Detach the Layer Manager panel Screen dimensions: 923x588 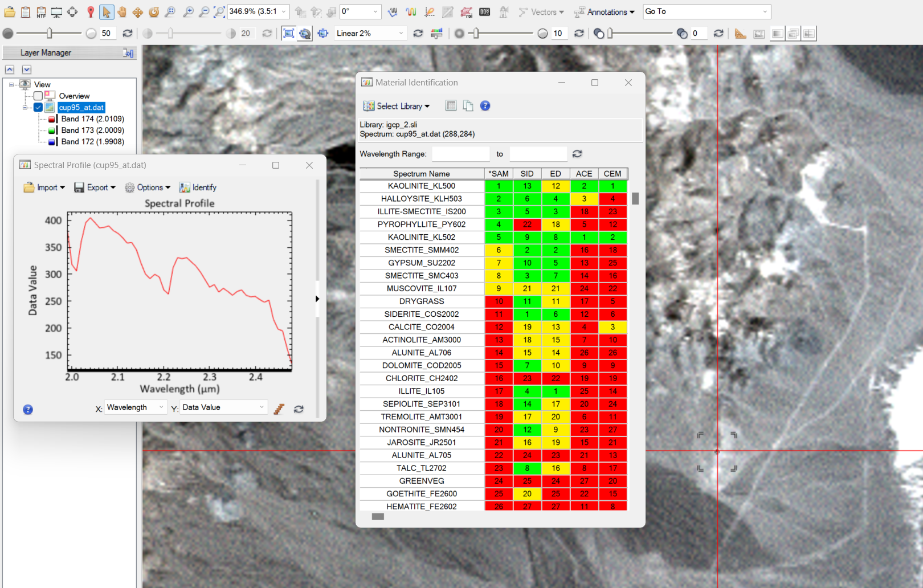128,53
